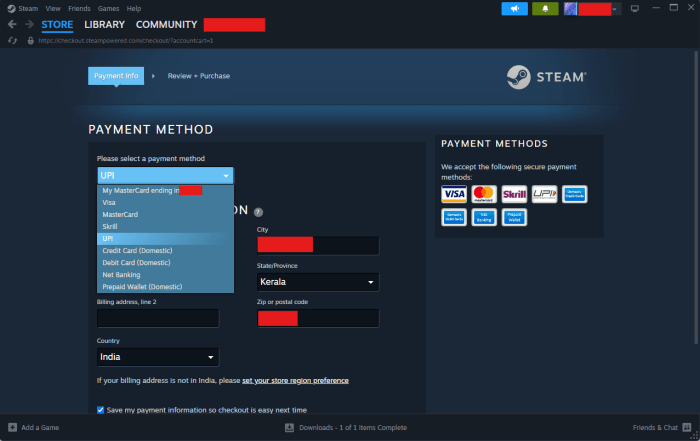Open the notifications bell
Image resolution: width=700 pixels, height=441 pixels.
point(545,8)
